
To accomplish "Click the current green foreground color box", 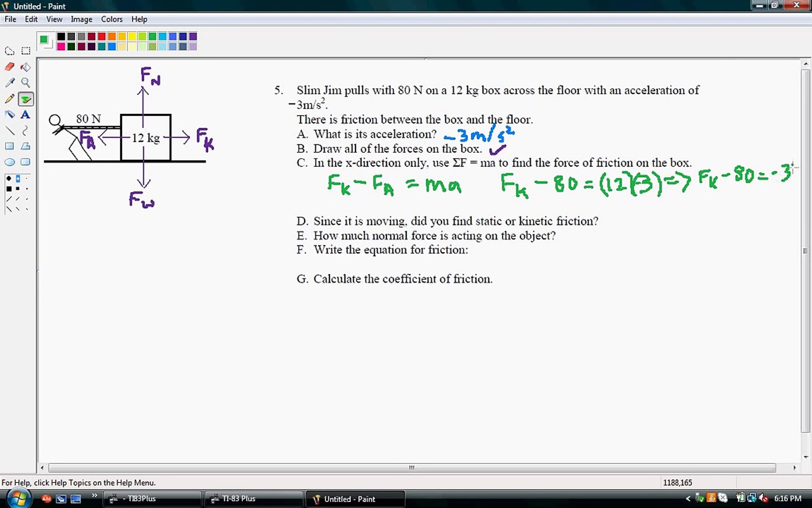I will [44, 40].
